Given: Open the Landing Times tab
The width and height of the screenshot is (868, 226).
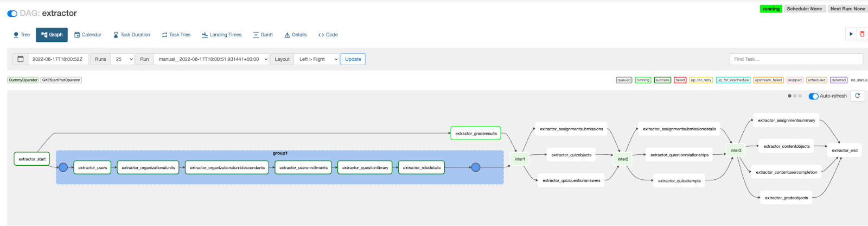Looking at the screenshot, I should (221, 35).
